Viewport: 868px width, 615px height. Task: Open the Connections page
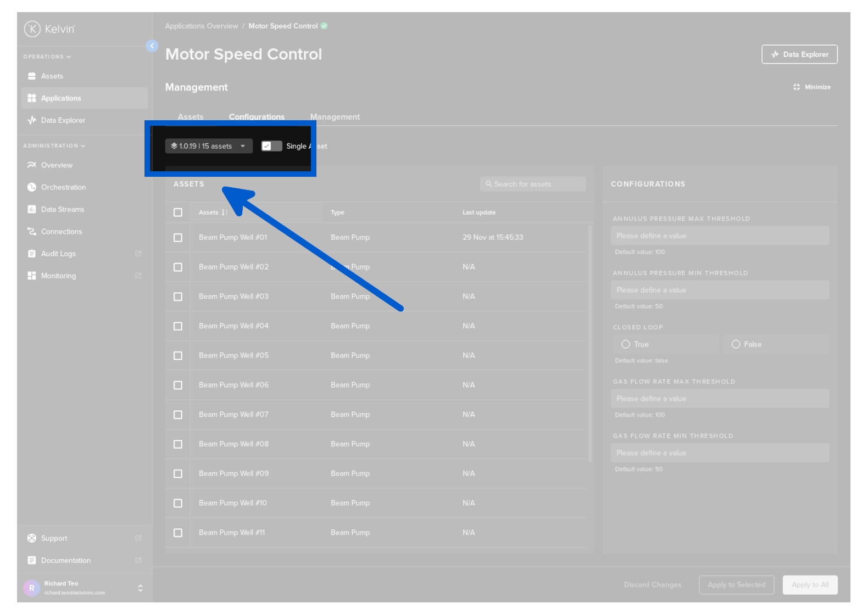point(61,232)
